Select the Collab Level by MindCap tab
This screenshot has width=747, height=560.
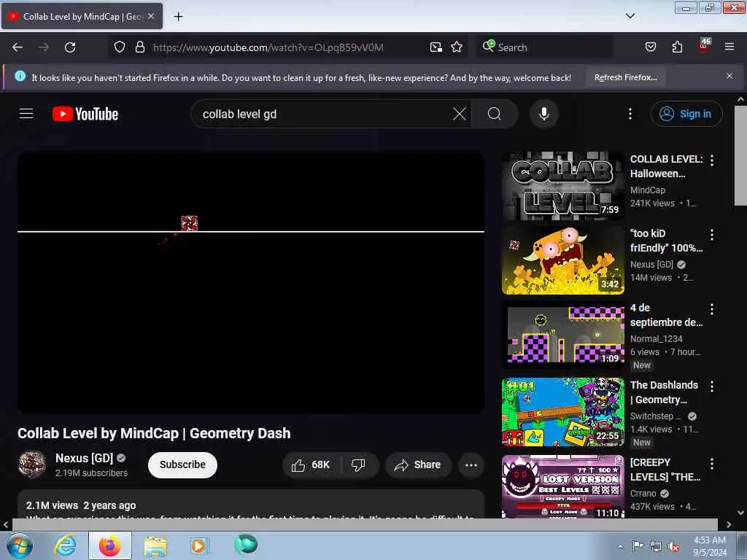[82, 16]
